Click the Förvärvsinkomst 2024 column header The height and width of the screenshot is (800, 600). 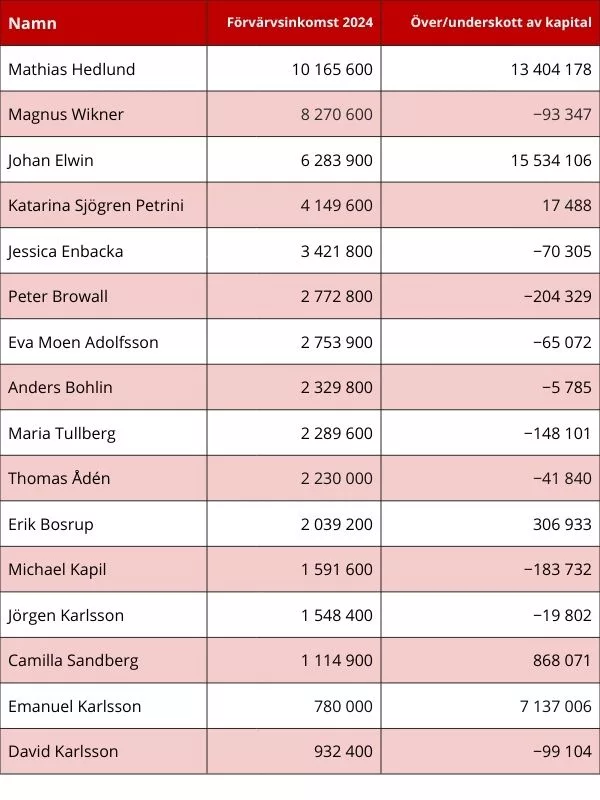[299, 23]
